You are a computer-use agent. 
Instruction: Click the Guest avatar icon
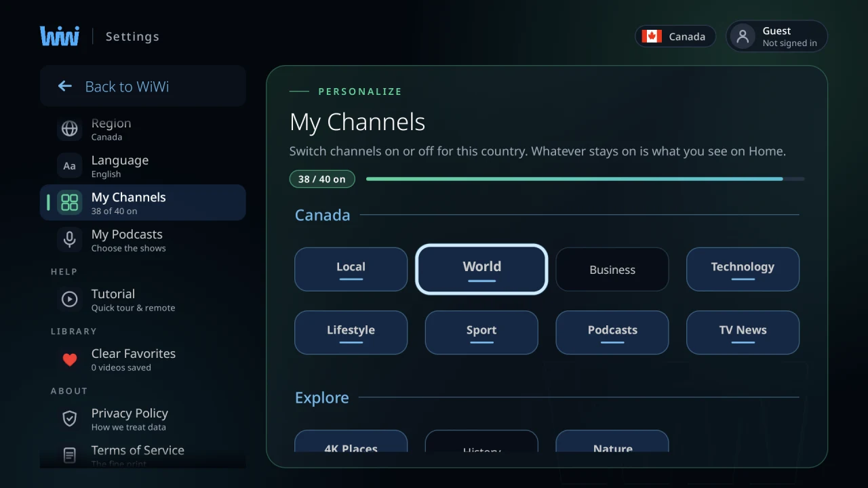click(x=743, y=37)
